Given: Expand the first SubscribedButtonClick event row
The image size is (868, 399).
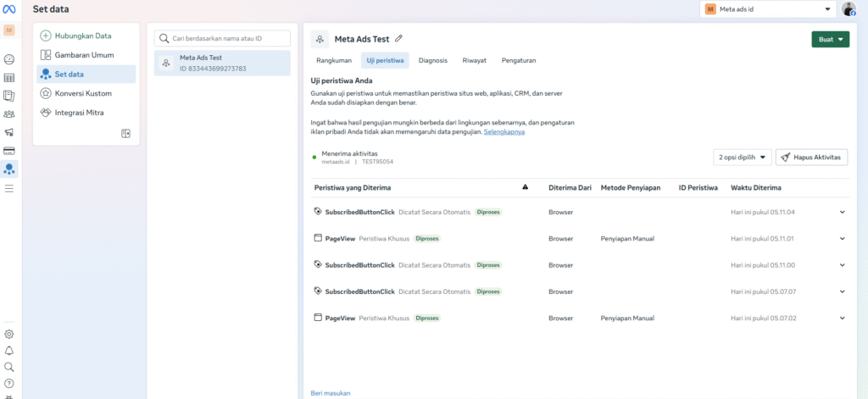Looking at the screenshot, I should click(x=842, y=212).
